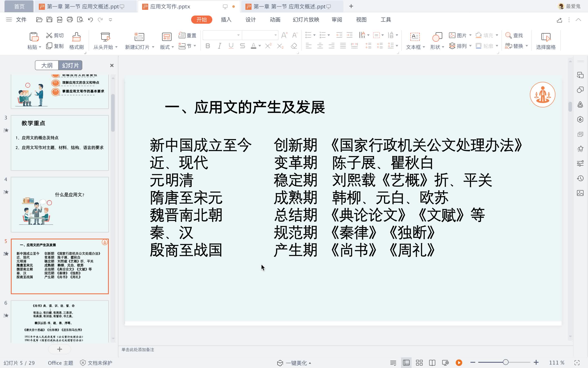Open the 幻灯片放映 ribbon tab
The width and height of the screenshot is (588, 368).
coord(306,20)
